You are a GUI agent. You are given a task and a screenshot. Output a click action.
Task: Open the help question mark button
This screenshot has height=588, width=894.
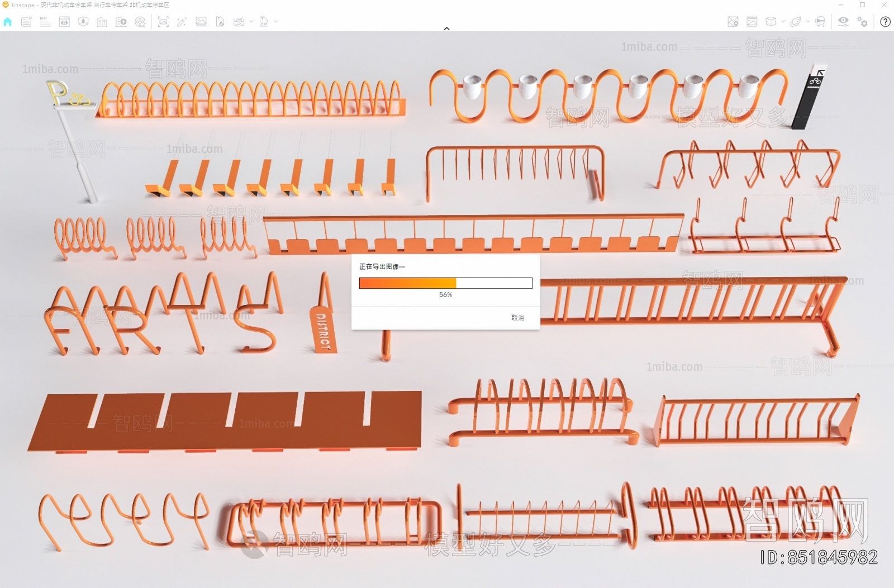[x=885, y=22]
